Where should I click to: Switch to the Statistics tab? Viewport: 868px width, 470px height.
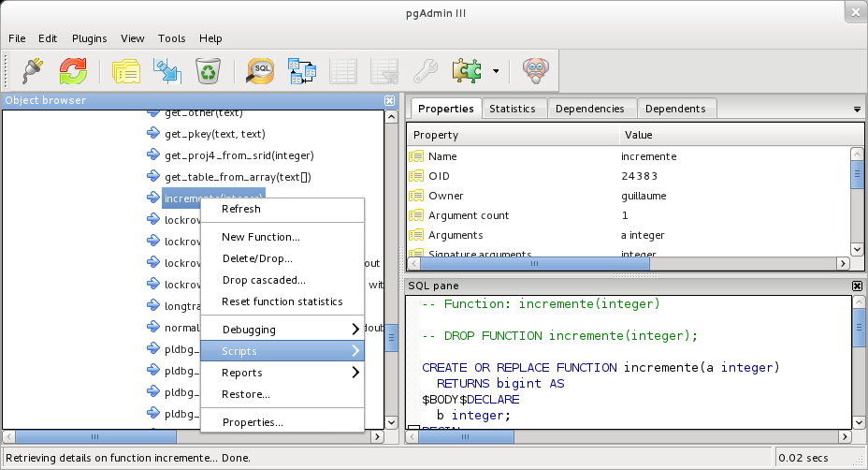[x=513, y=109]
